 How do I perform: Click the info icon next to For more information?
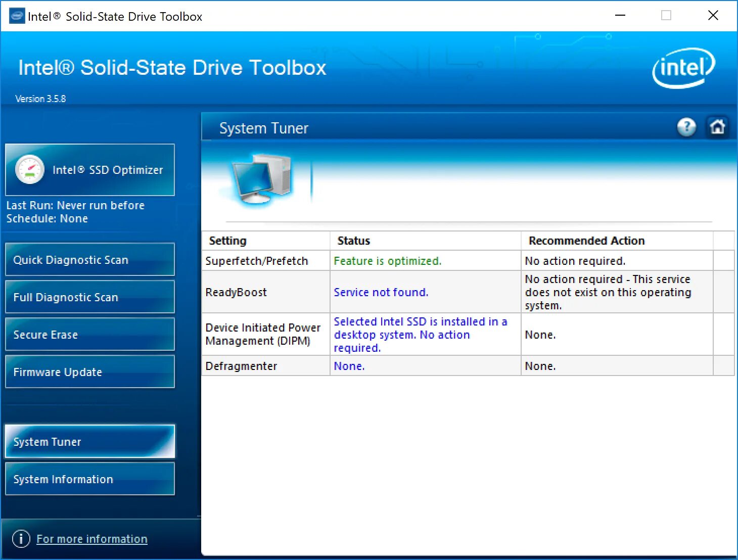(x=21, y=538)
